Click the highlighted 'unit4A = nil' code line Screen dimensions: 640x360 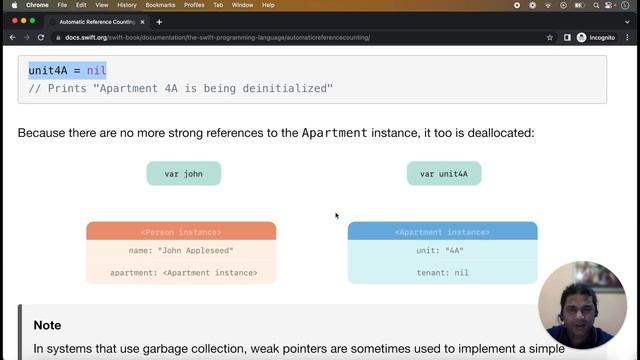pos(67,71)
